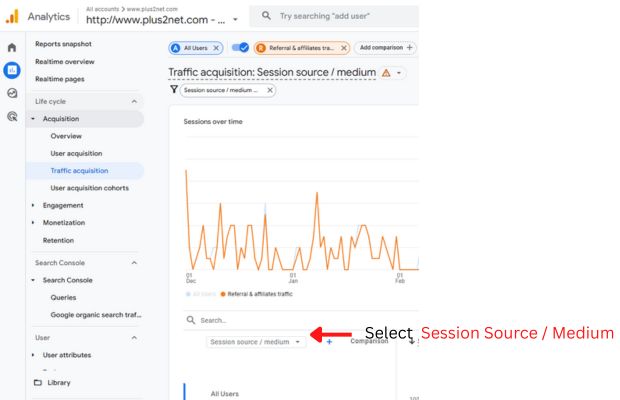Open the property selector dropdown
620x400 pixels.
tap(235, 19)
